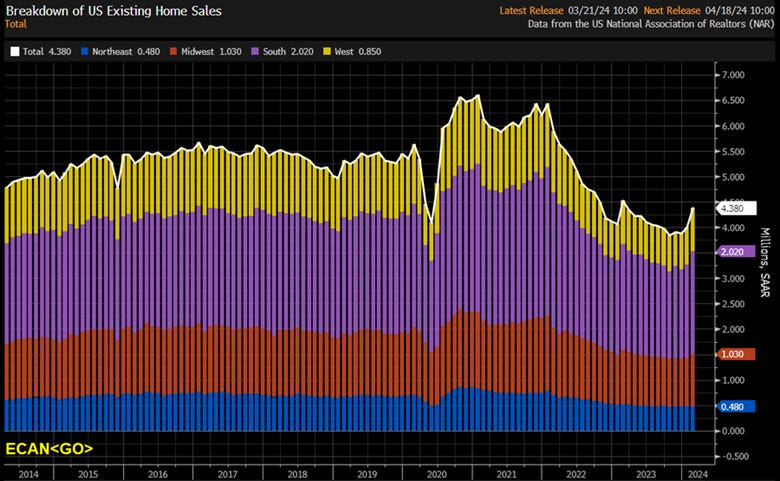The width and height of the screenshot is (780, 481).
Task: Click the yellow ECAN<GO> command text
Action: pyautogui.click(x=49, y=449)
